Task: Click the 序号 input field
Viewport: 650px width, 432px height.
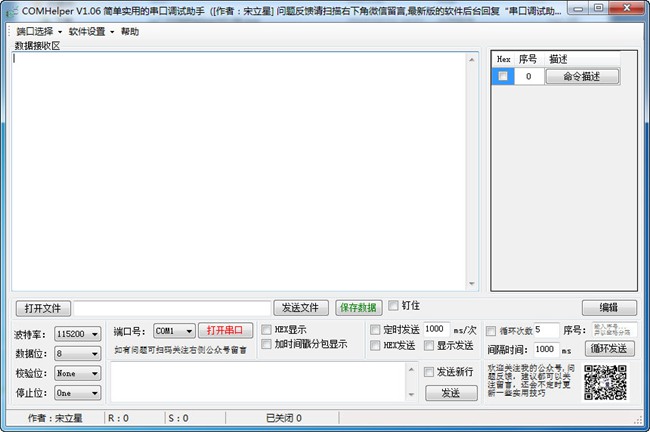Action: (614, 330)
